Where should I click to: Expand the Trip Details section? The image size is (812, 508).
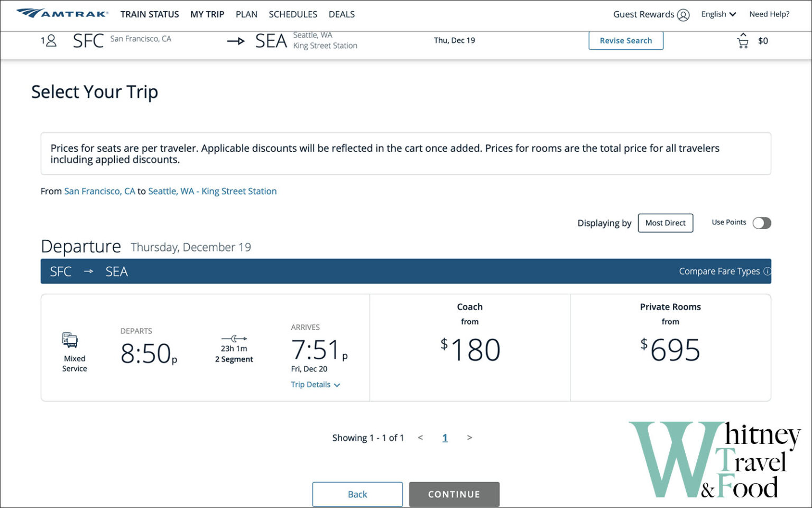pos(315,385)
